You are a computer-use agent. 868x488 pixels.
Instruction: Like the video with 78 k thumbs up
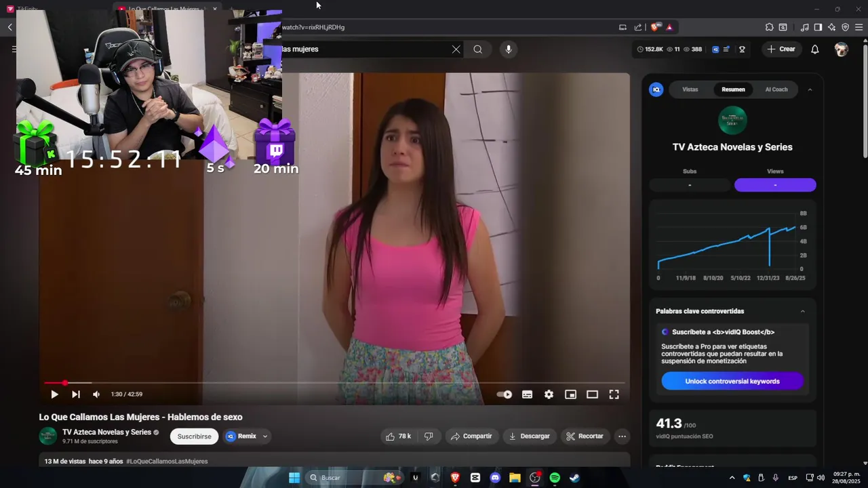click(398, 436)
